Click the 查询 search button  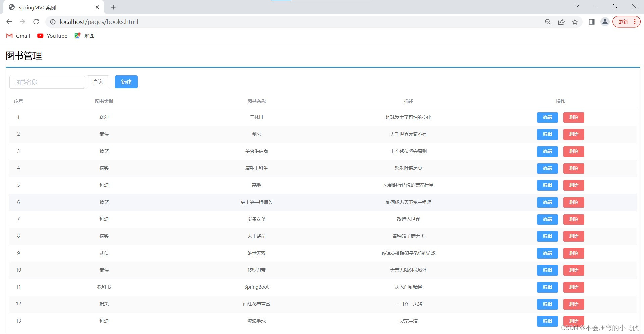[98, 82]
